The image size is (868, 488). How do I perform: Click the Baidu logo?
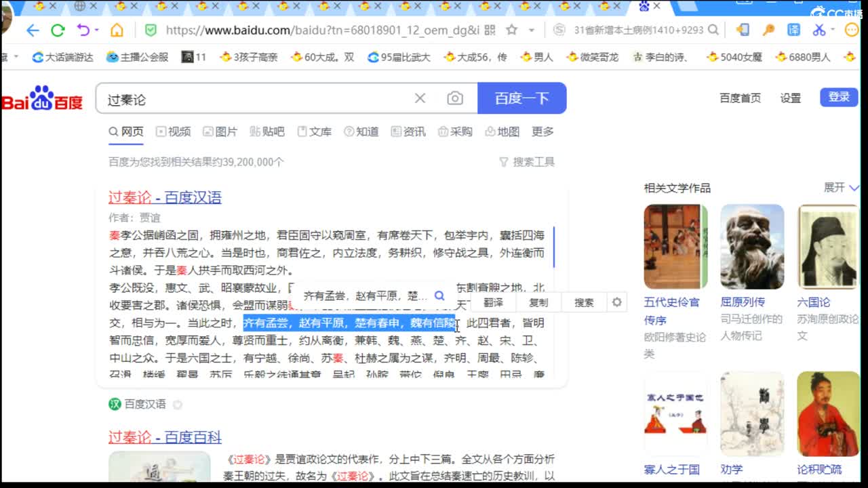tap(41, 99)
